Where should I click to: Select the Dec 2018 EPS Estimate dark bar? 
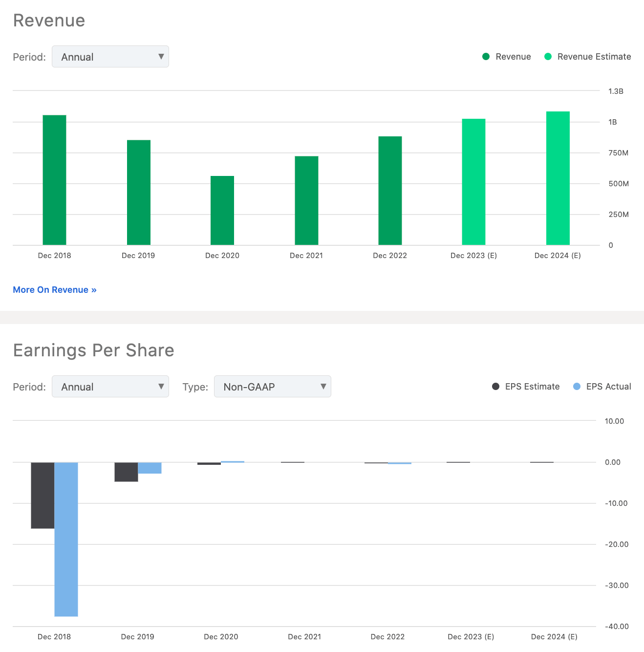pos(43,495)
